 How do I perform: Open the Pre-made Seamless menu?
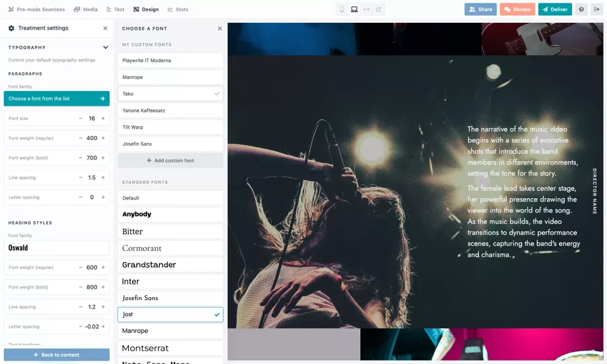[x=36, y=9]
